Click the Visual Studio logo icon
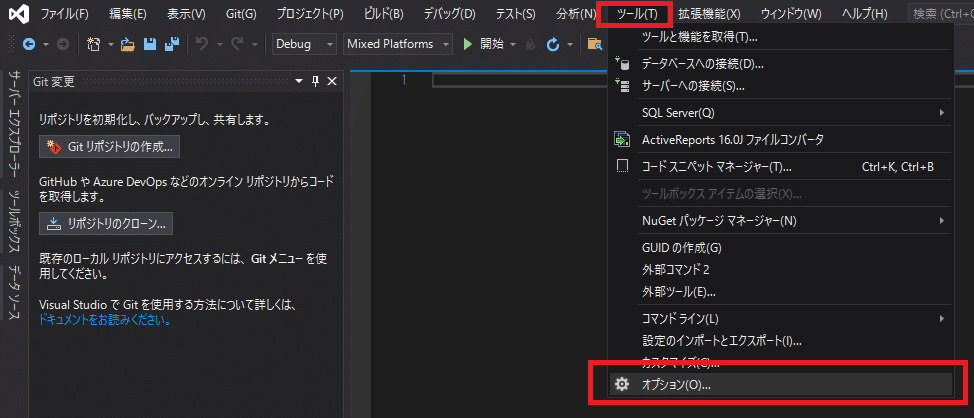Image resolution: width=974 pixels, height=418 pixels. tap(17, 14)
